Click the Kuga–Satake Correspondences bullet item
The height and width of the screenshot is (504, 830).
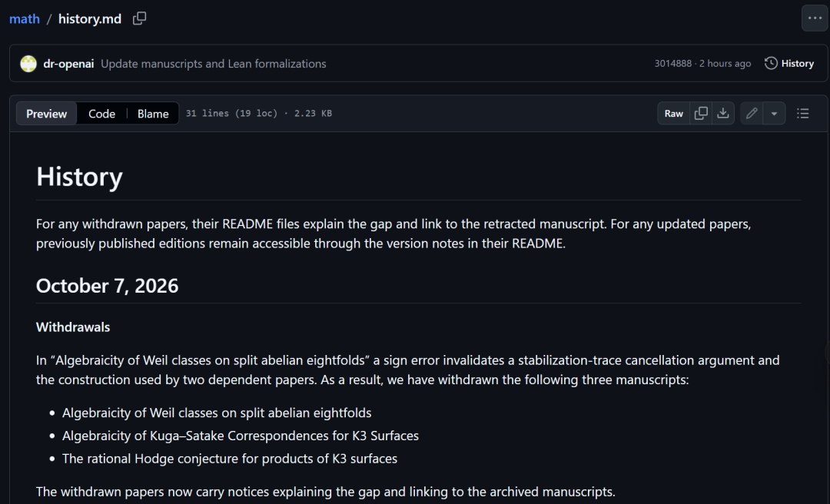click(241, 436)
